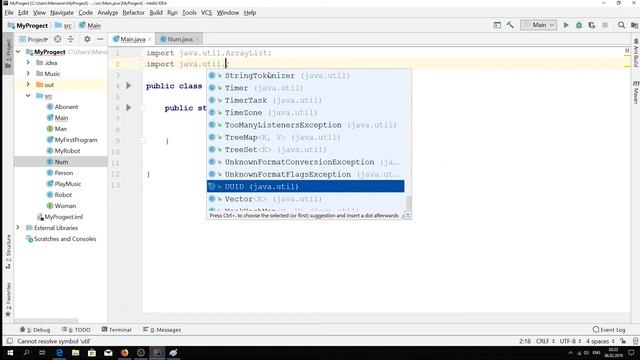Open Project Structure icon near Run configurations
Viewport: 640px width, 360px height.
pos(634,25)
